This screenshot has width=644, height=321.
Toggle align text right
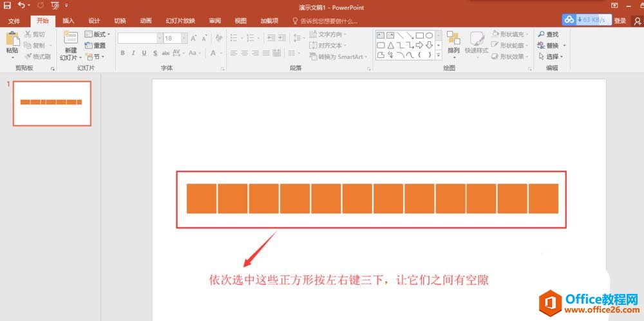(255, 53)
